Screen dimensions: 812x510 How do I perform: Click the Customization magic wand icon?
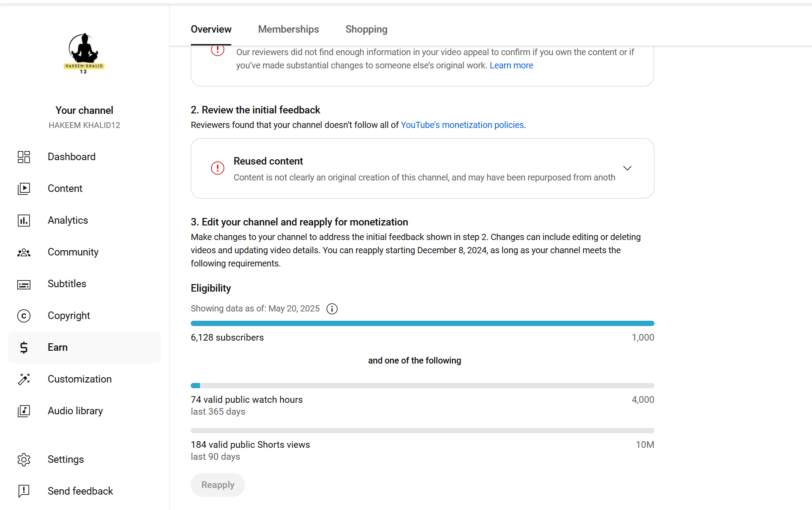tap(24, 379)
